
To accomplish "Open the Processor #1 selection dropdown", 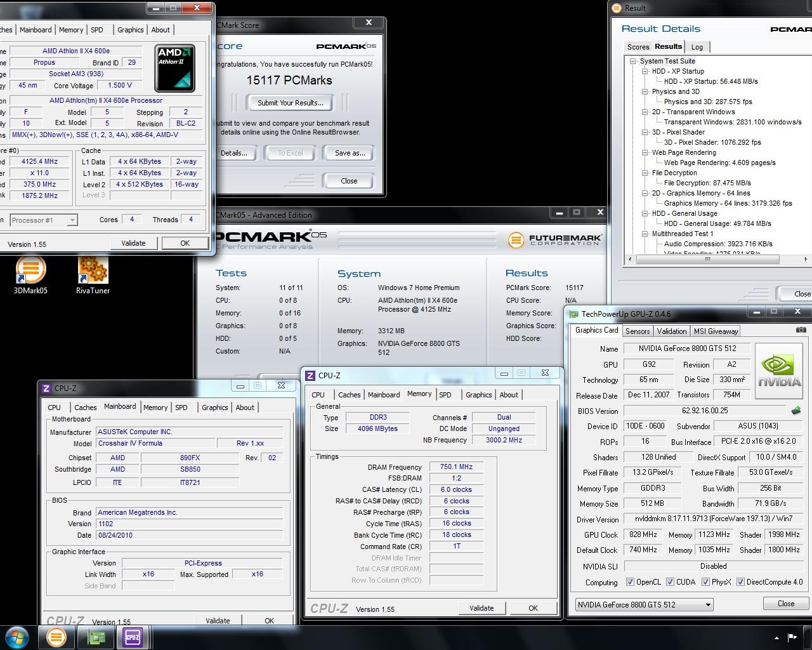I will coord(44,220).
